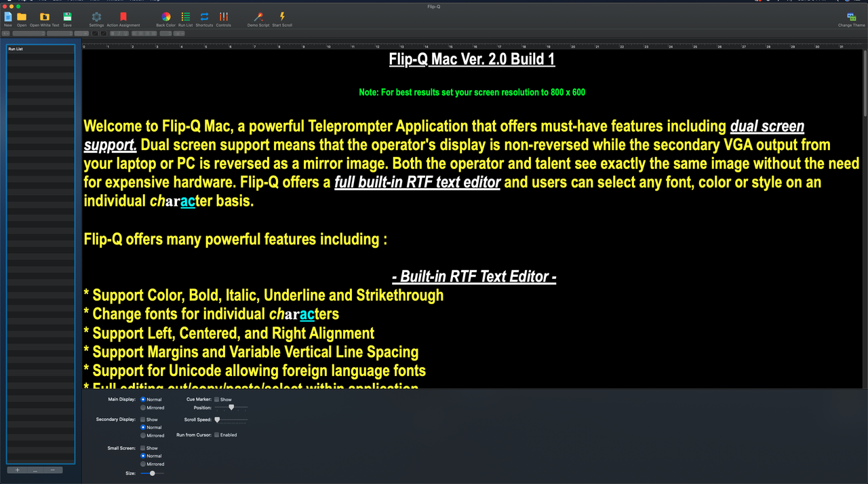
Task: Save the script with the Save icon
Action: pos(67,17)
